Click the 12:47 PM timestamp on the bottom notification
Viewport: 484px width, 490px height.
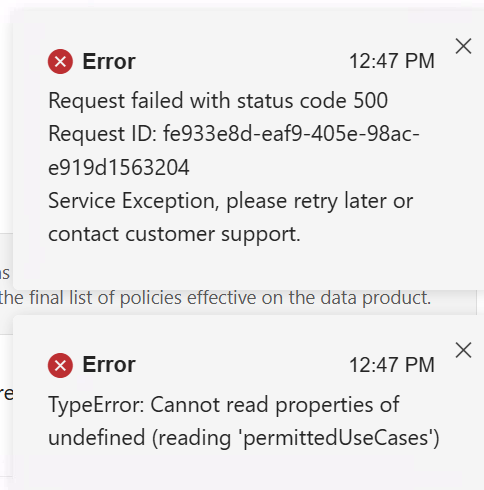coord(392,365)
